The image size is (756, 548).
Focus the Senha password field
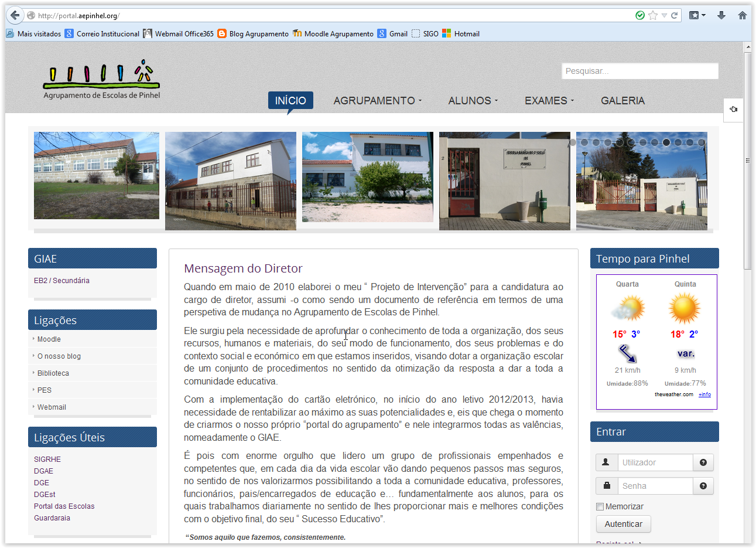(655, 486)
